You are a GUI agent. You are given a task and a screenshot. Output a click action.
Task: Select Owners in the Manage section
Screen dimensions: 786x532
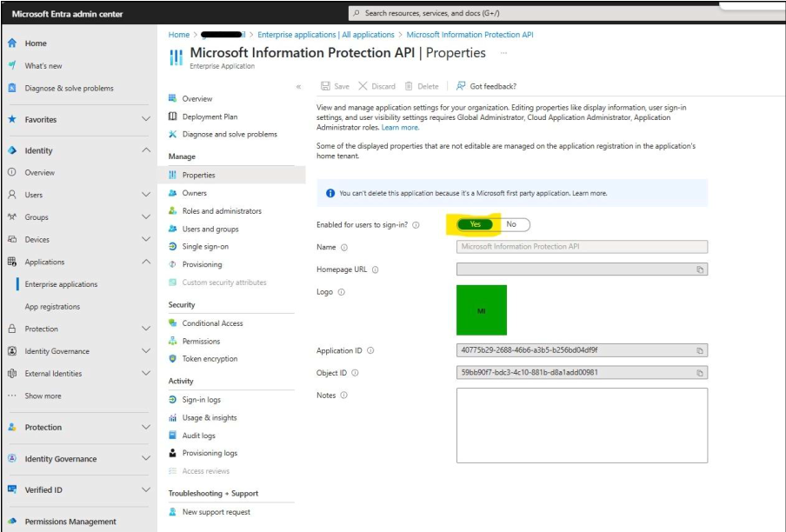tap(194, 193)
